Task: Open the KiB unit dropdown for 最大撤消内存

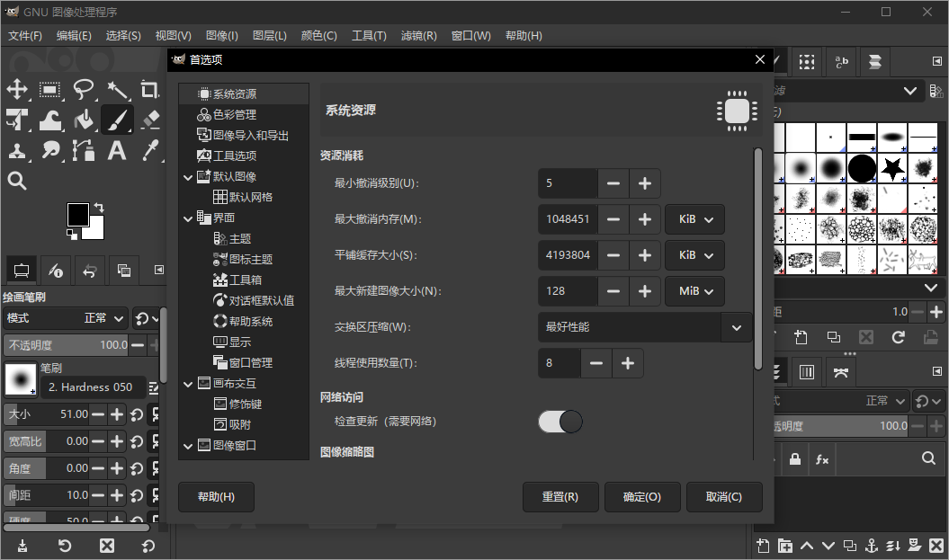Action: click(x=694, y=218)
